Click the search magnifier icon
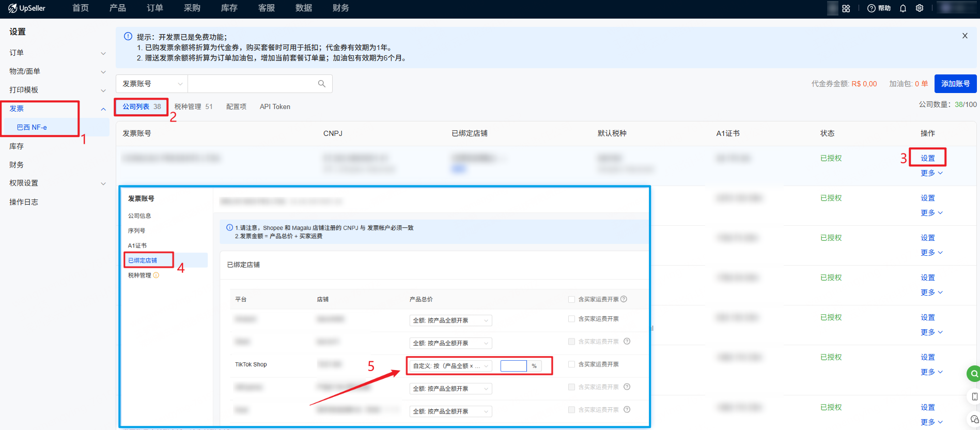The image size is (980, 430). [321, 84]
